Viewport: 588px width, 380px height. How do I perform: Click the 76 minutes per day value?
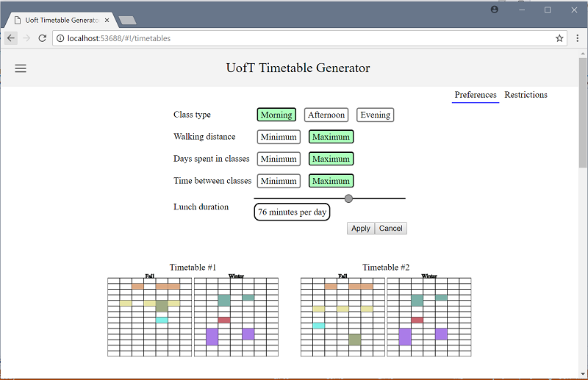coord(292,212)
